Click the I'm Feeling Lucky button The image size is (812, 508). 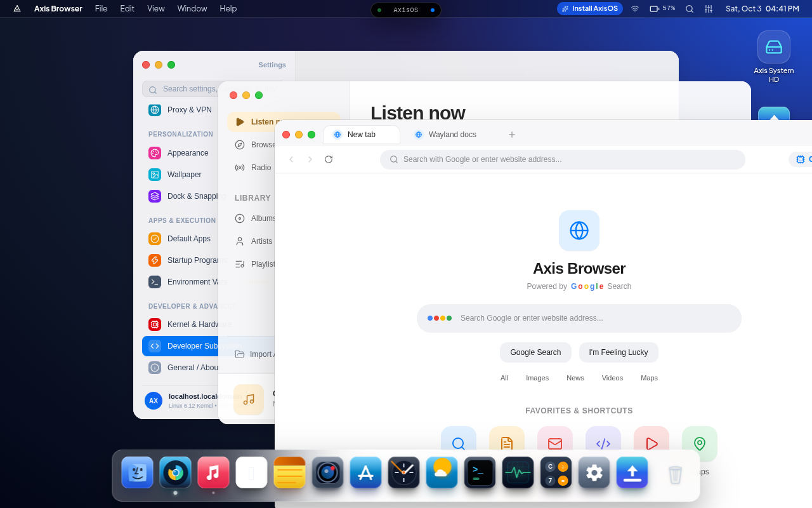point(619,352)
